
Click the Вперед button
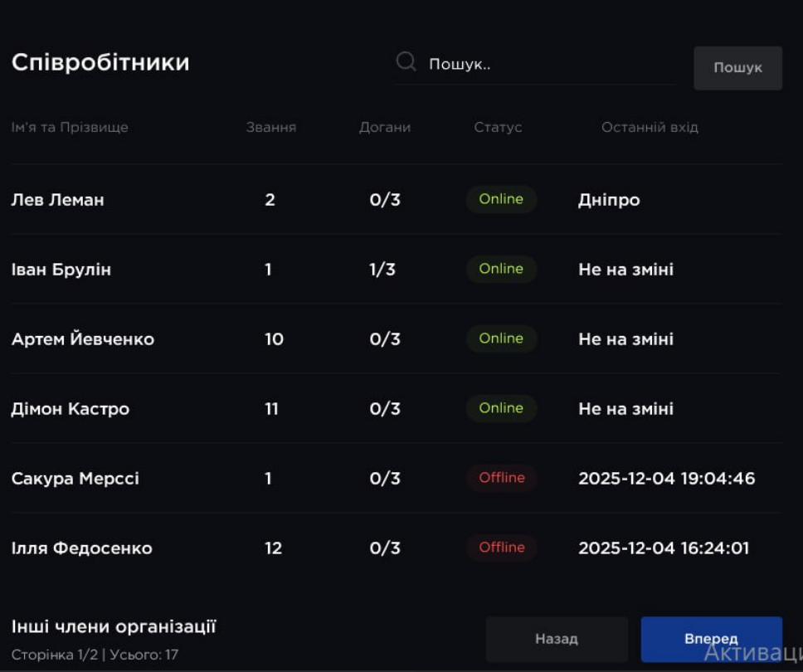711,639
